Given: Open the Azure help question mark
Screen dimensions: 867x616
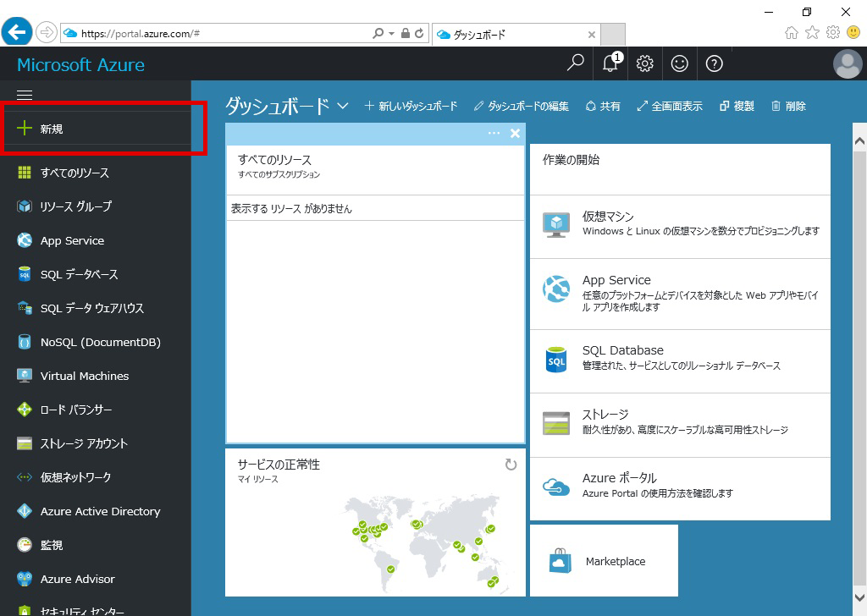Looking at the screenshot, I should pyautogui.click(x=715, y=63).
